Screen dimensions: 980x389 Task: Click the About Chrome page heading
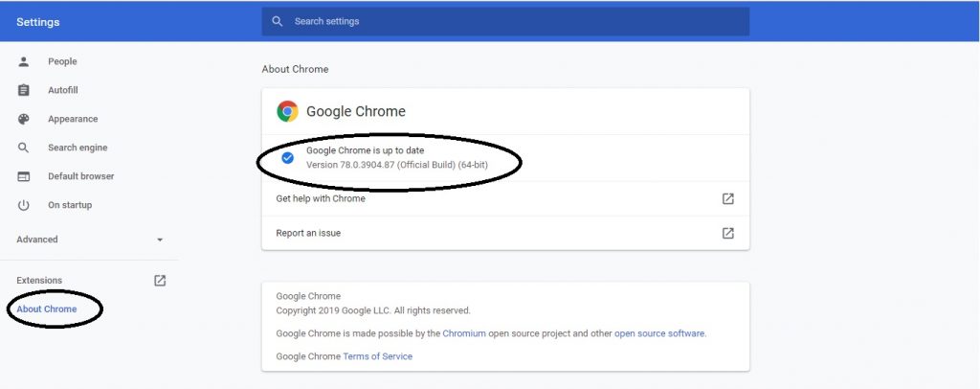coord(295,69)
